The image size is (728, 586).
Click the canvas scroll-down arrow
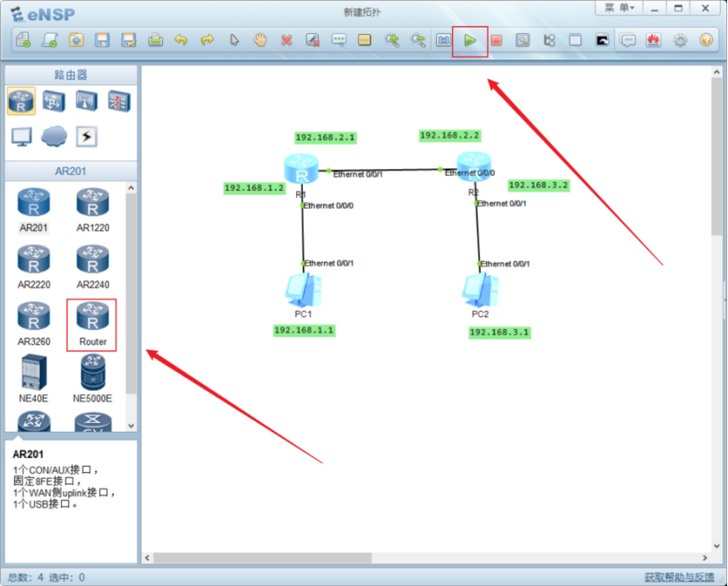tap(717, 546)
